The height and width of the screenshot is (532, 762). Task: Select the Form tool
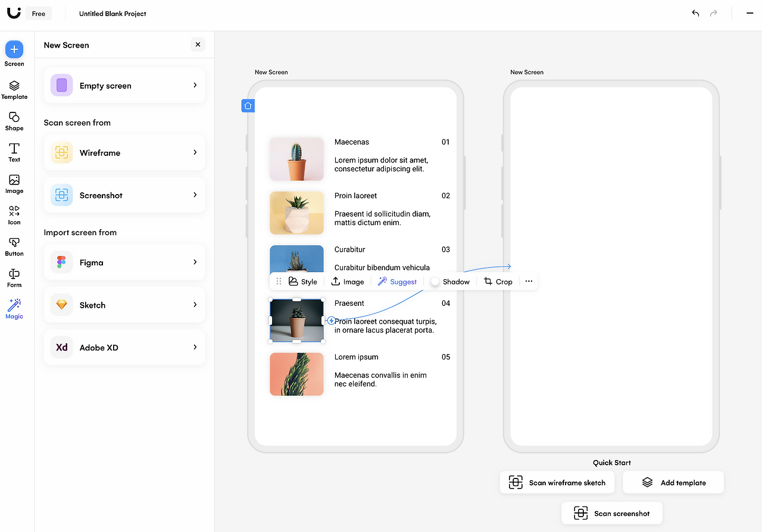click(x=14, y=278)
